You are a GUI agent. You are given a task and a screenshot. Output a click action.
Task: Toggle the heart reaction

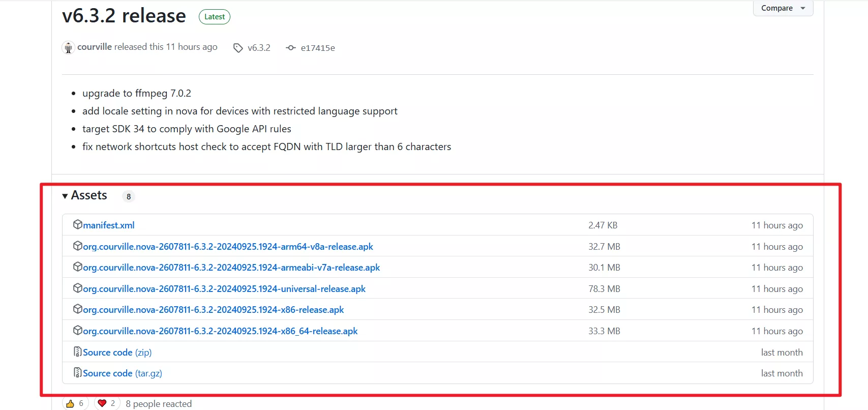point(107,403)
